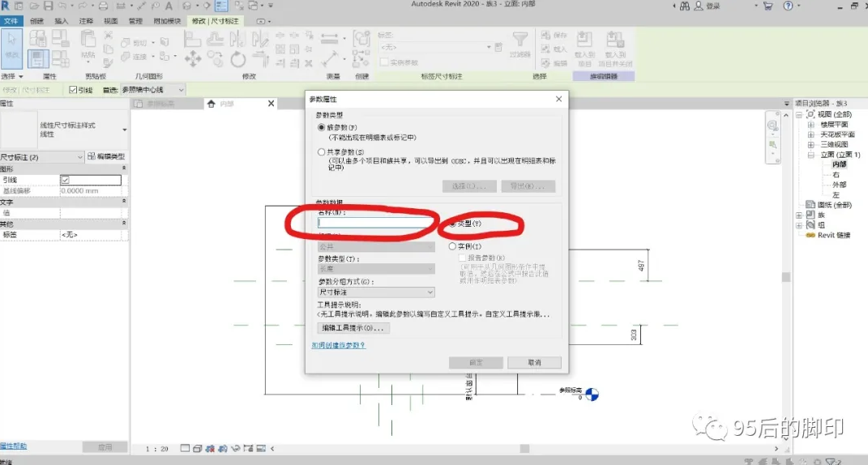The image size is (868, 465).
Task: Click into the 名称 (Name) input field
Action: pyautogui.click(x=374, y=223)
